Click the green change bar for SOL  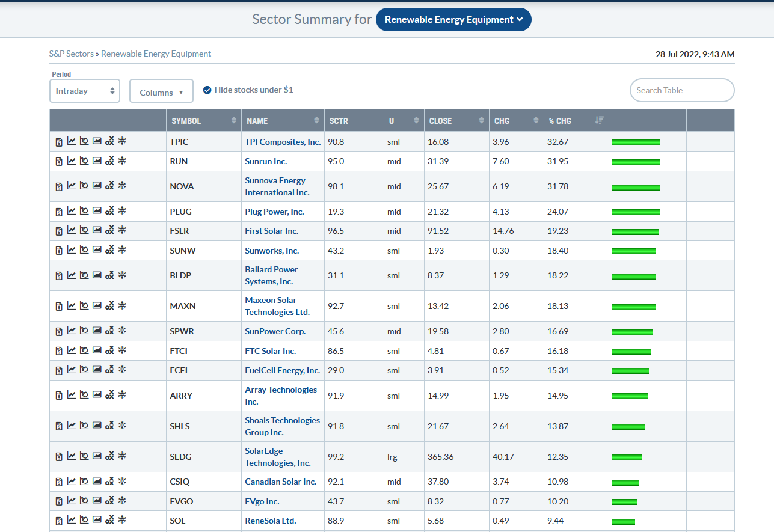[624, 521]
